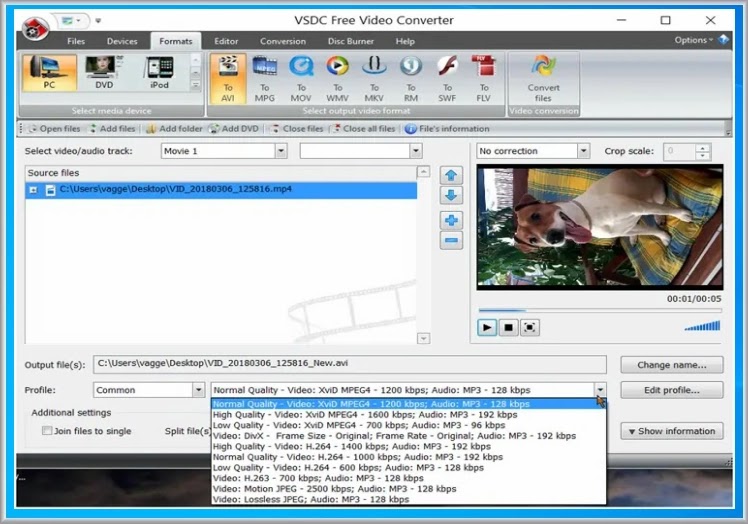Select To AVI output format
The height and width of the screenshot is (524, 748).
[x=228, y=79]
